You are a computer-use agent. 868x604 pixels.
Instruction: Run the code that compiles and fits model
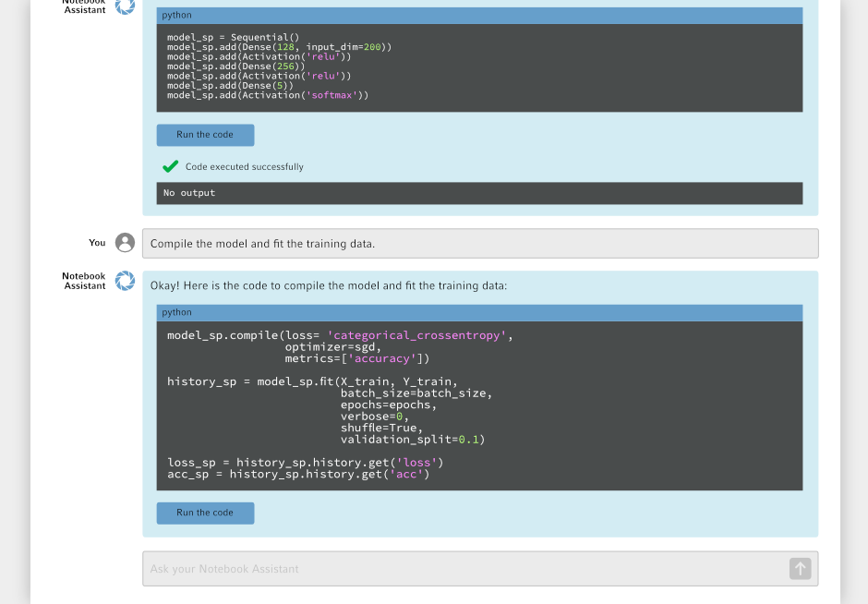point(205,513)
